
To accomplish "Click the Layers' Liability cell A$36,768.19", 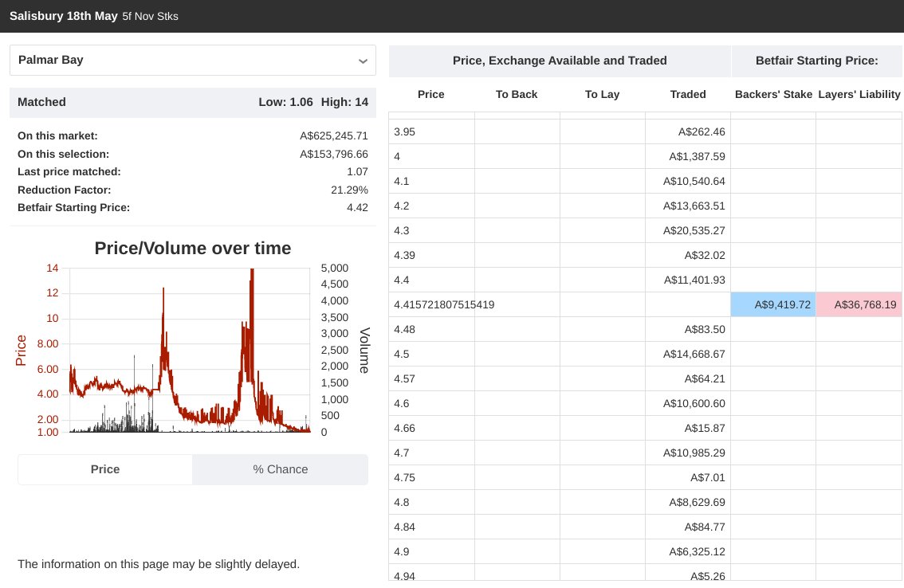I will (x=859, y=304).
